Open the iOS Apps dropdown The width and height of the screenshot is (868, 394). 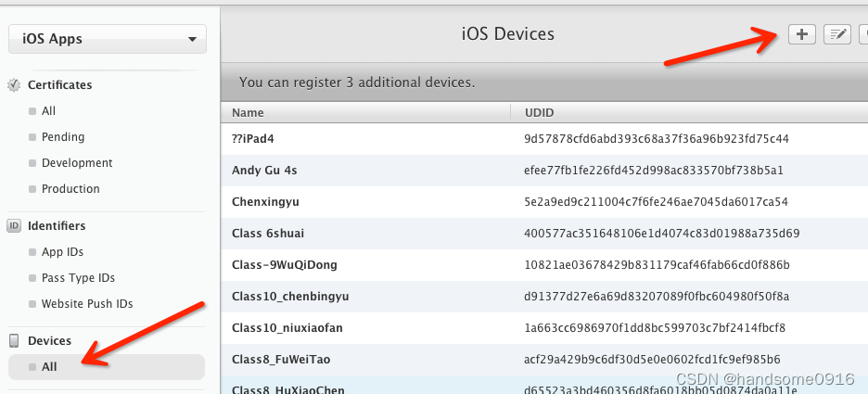108,39
